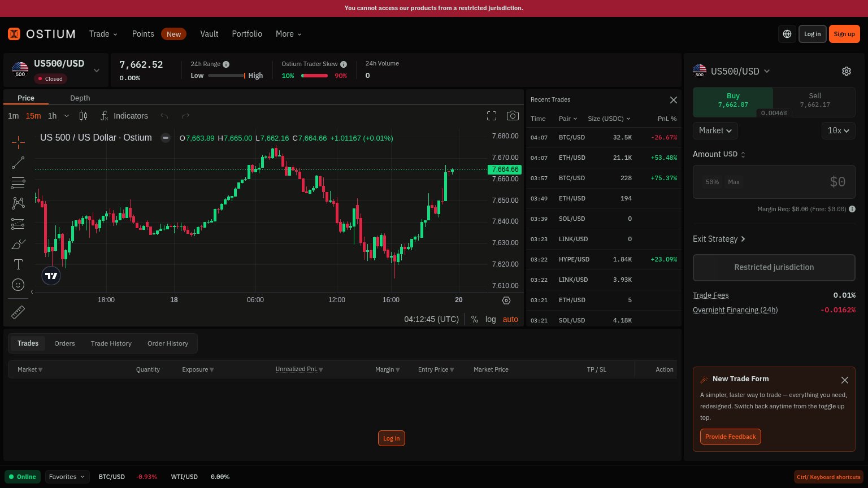Open the language globe selector
868x488 pixels.
click(787, 34)
